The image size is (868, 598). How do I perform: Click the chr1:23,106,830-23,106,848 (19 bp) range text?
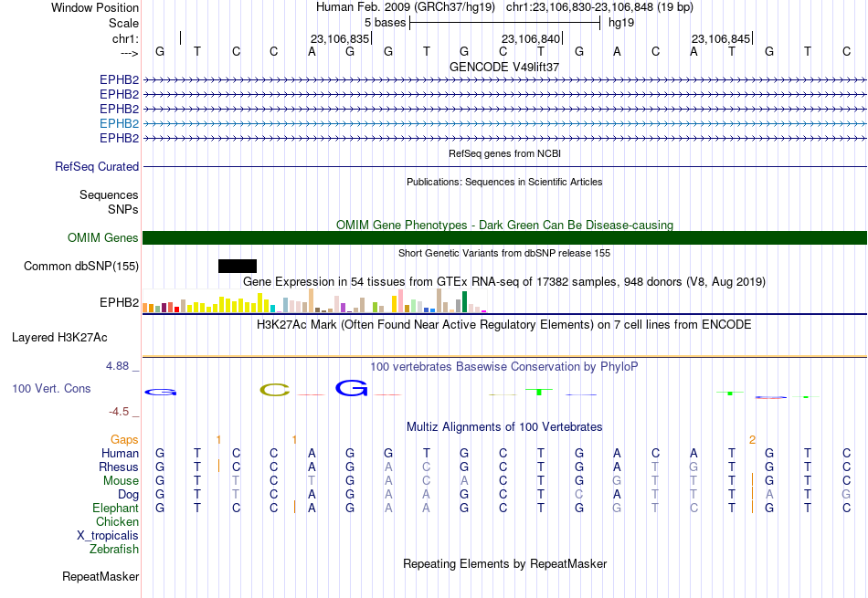(x=599, y=7)
